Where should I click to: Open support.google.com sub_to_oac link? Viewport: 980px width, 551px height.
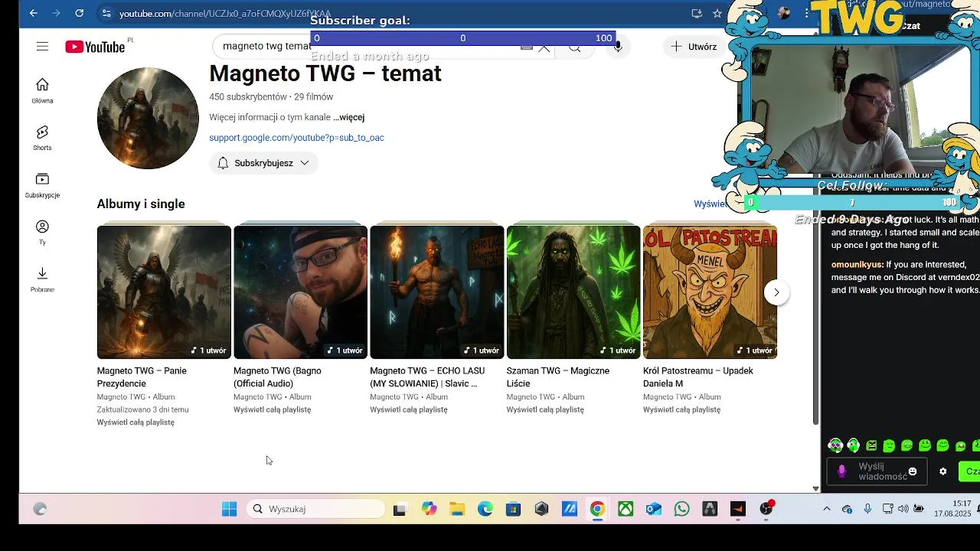click(296, 138)
